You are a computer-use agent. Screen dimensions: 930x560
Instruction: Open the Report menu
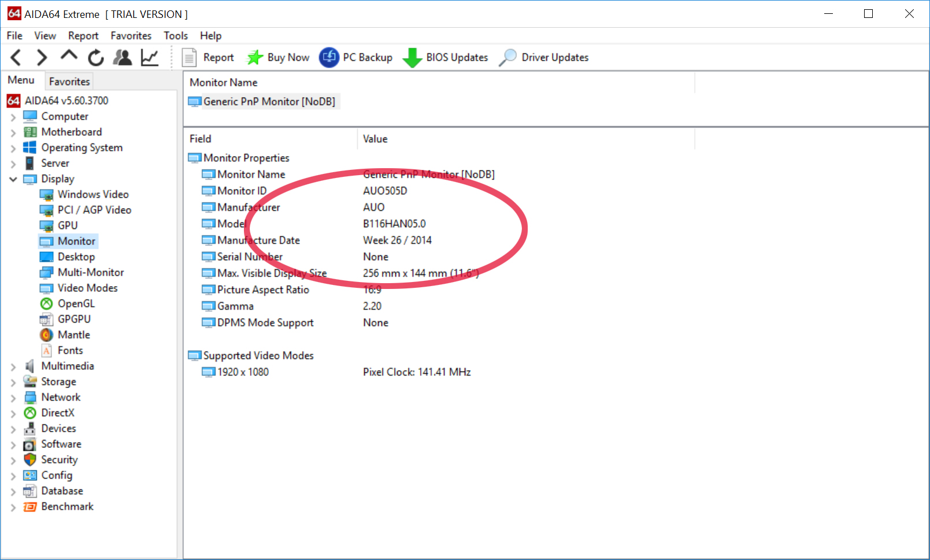(83, 36)
